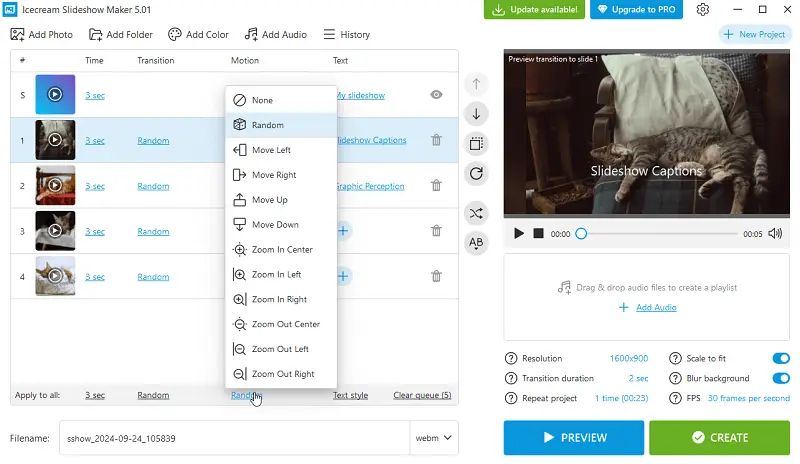800x464 pixels.
Task: Delete slide 1 with trash icon
Action: (x=436, y=141)
